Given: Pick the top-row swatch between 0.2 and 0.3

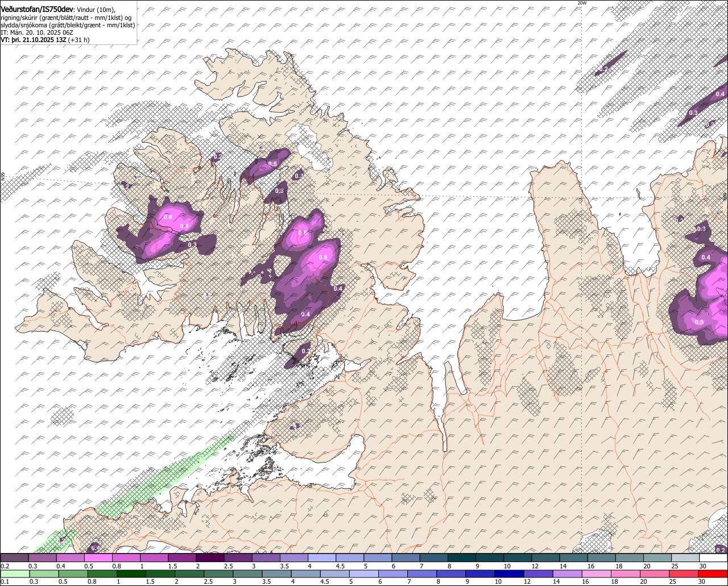Looking at the screenshot, I should pyautogui.click(x=14, y=558).
